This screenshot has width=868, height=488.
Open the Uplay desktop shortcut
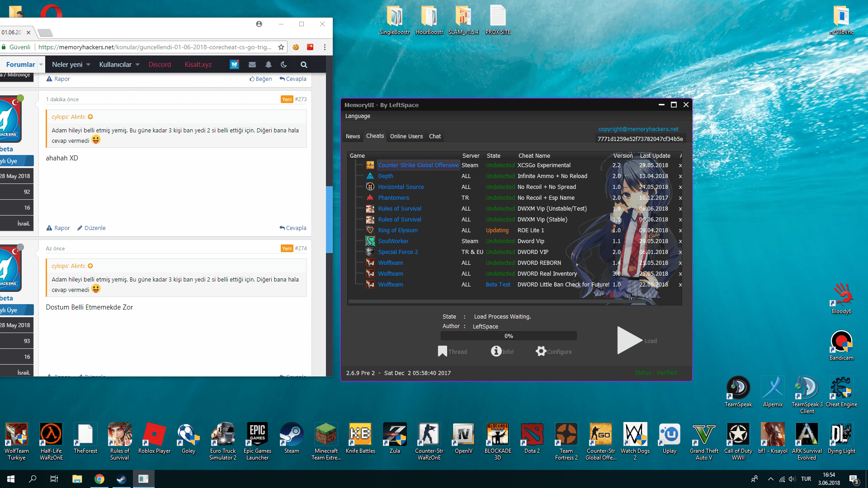pos(670,438)
